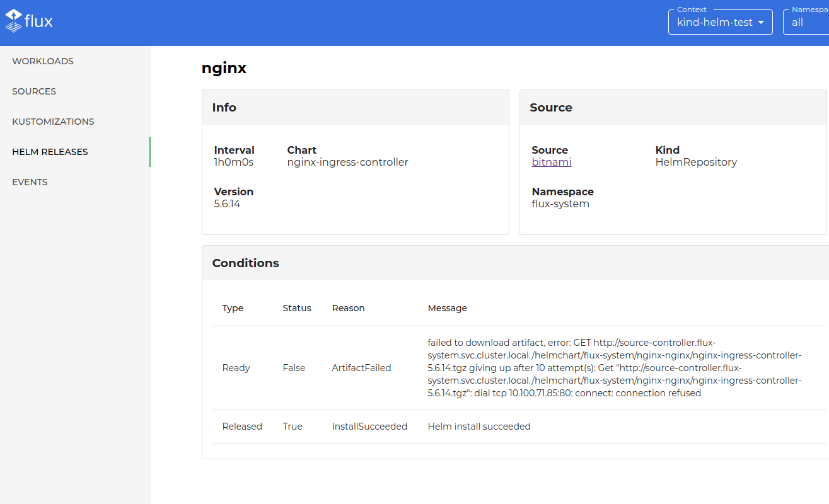
Task: Follow the bitnami source link
Action: click(x=552, y=162)
